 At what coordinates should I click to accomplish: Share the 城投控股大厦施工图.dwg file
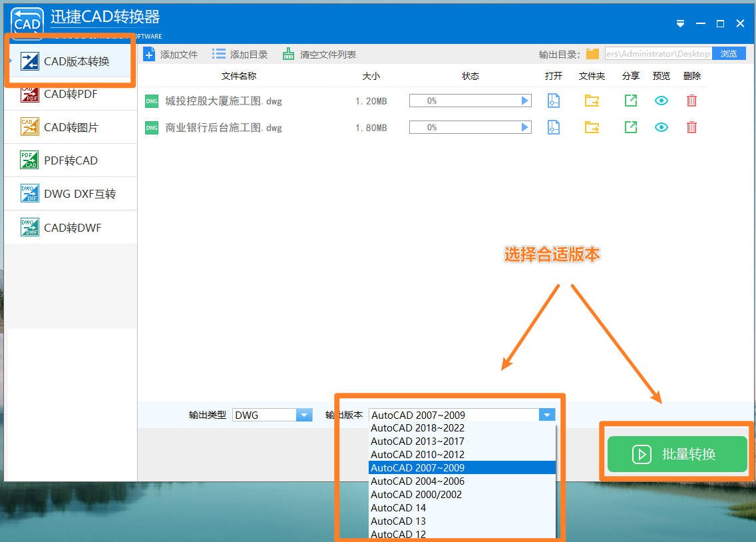coord(630,101)
